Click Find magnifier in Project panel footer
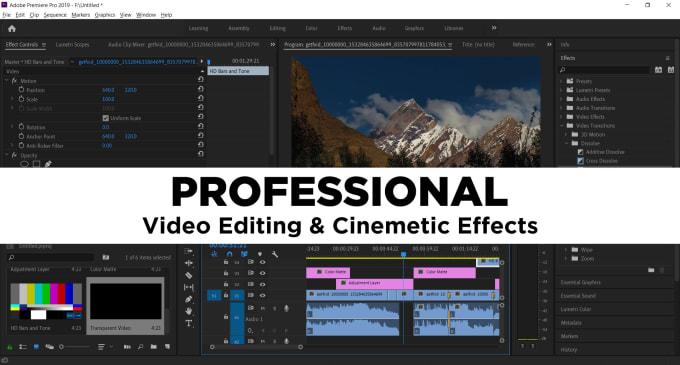The image size is (680, 365). pyautogui.click(x=141, y=347)
